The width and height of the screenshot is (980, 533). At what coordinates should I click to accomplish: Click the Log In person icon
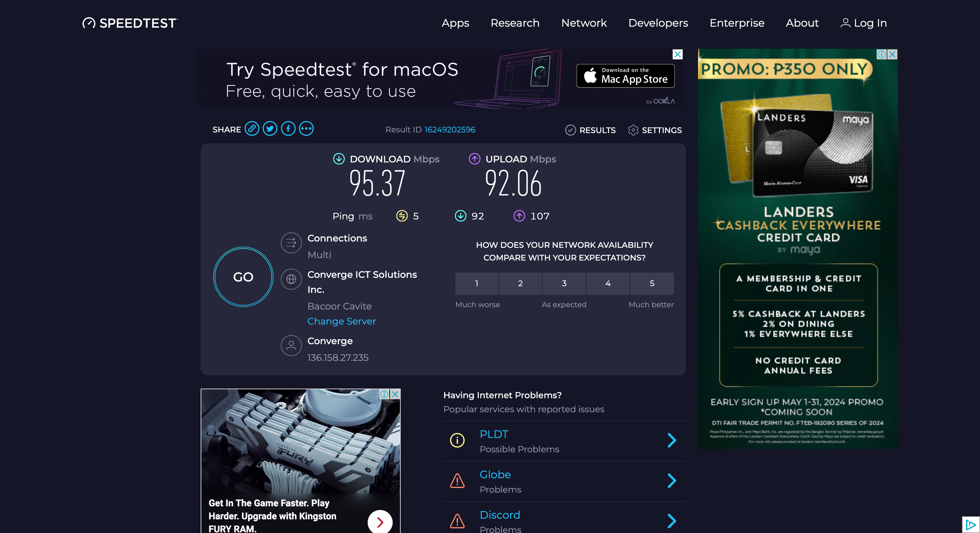845,23
